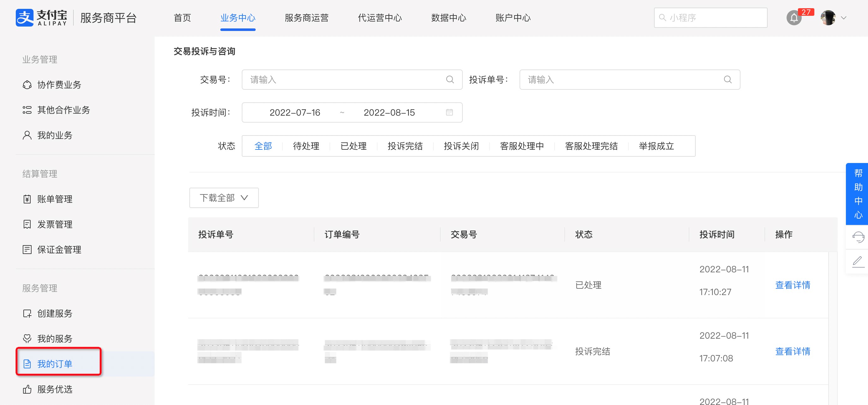Select status filter 投诉关闭

click(x=461, y=146)
